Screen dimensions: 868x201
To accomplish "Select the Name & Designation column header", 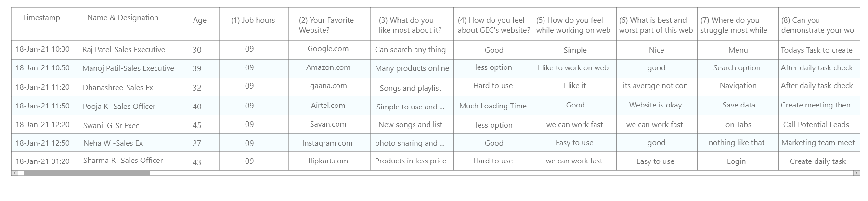I will tap(130, 24).
